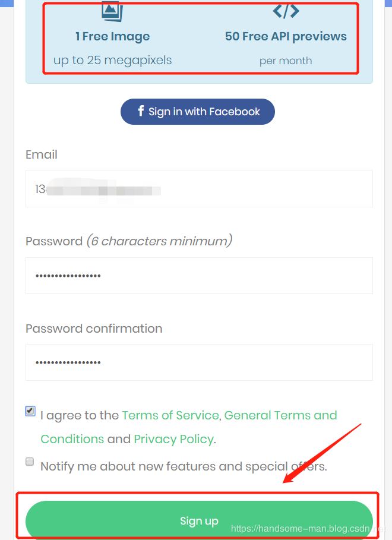Click the Notify me about new features label
392x540 pixels.
pyautogui.click(x=184, y=466)
